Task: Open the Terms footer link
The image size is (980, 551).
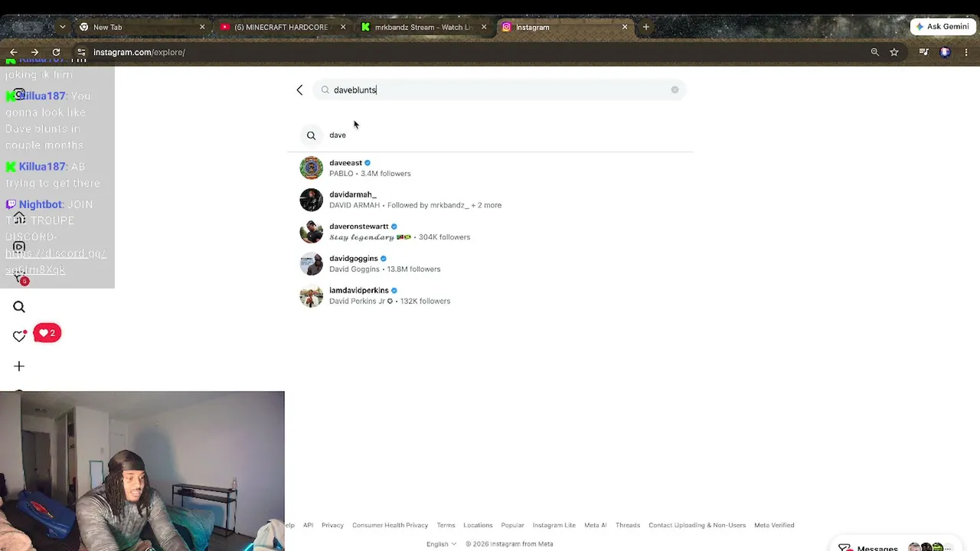Action: tap(446, 525)
